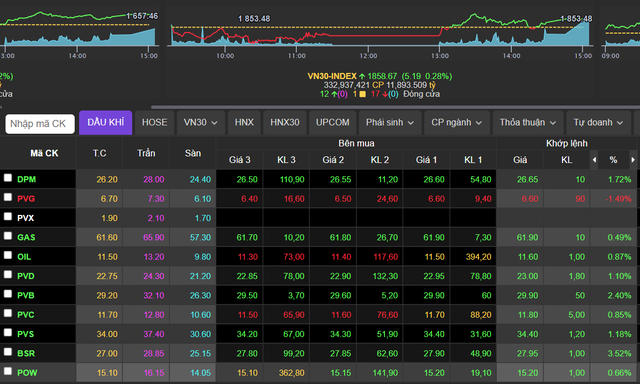Switch to the HNX tab
The height and width of the screenshot is (384, 640).
point(244,122)
